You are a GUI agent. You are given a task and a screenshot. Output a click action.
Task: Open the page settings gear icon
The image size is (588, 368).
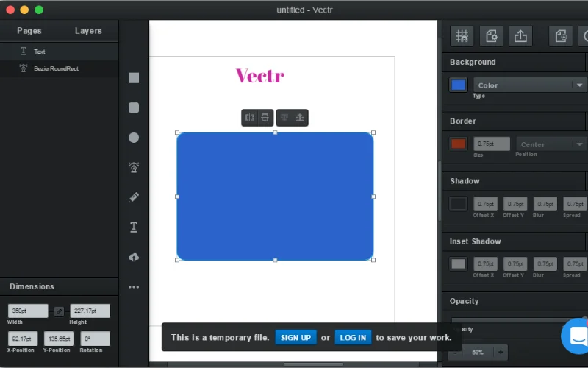(491, 36)
